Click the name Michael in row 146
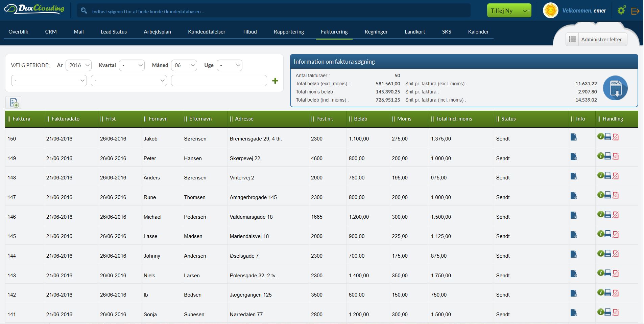This screenshot has height=324, width=644. [x=152, y=217]
